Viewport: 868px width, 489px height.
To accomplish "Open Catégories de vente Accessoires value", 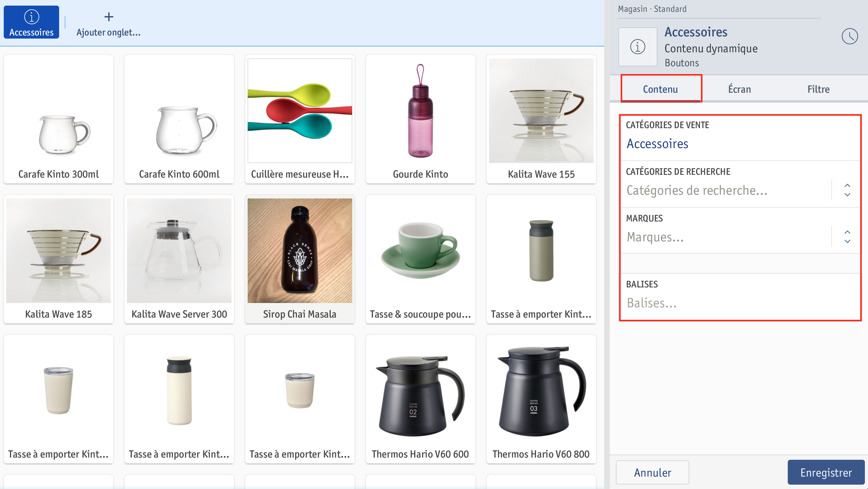I will [657, 144].
